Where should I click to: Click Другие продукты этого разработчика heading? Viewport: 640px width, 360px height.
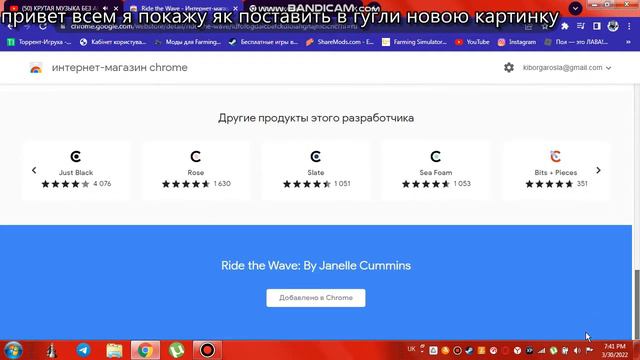point(316,118)
